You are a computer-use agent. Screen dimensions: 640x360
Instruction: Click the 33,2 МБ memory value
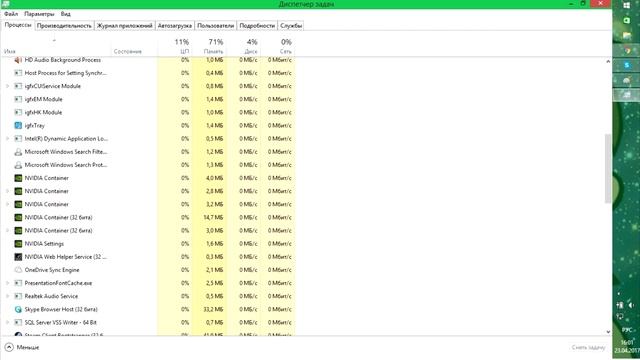[213, 309]
